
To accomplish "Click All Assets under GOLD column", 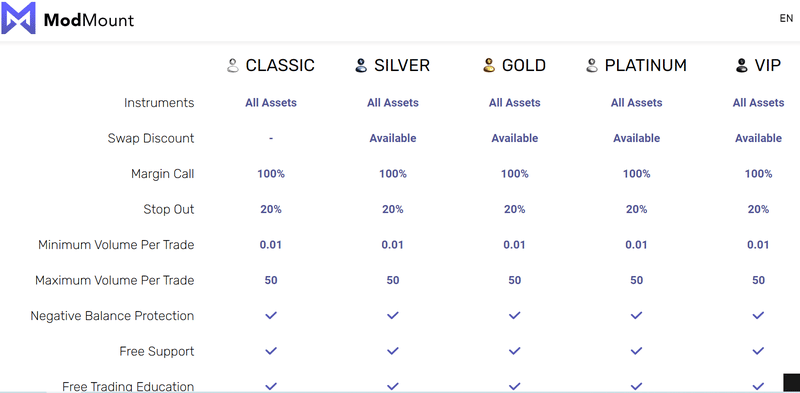I will coord(515,103).
